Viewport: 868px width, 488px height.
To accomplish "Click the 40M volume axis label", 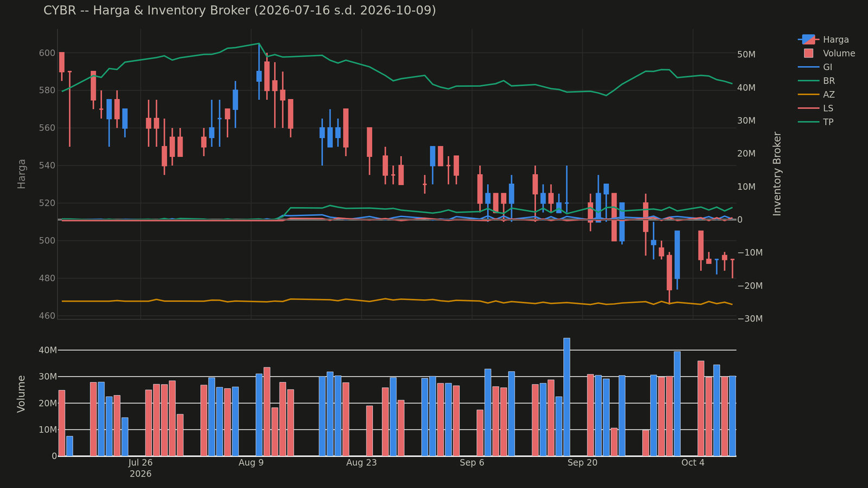I will click(x=48, y=350).
